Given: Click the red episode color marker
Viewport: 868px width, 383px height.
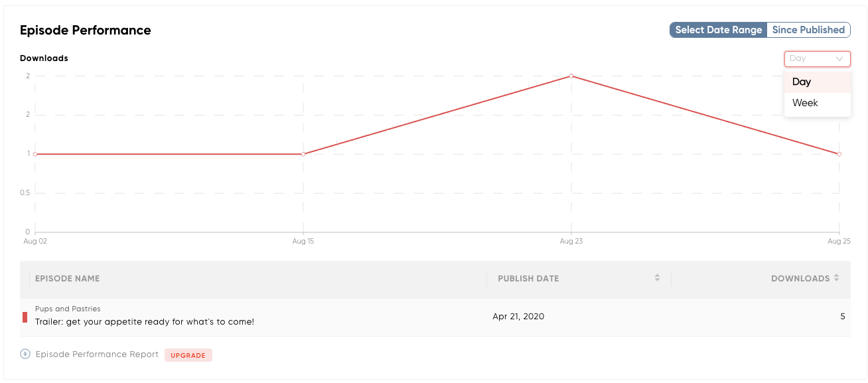Looking at the screenshot, I should [25, 317].
